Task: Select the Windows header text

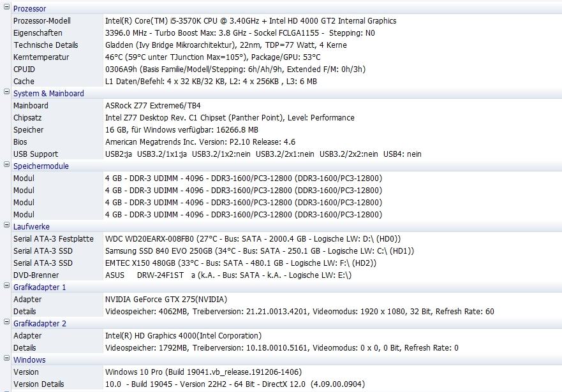Action: click(29, 359)
